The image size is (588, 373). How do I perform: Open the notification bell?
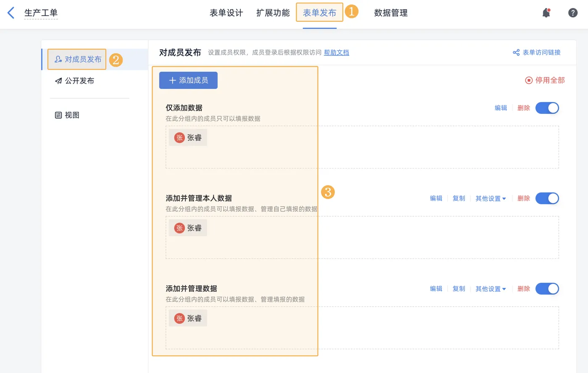coord(546,13)
